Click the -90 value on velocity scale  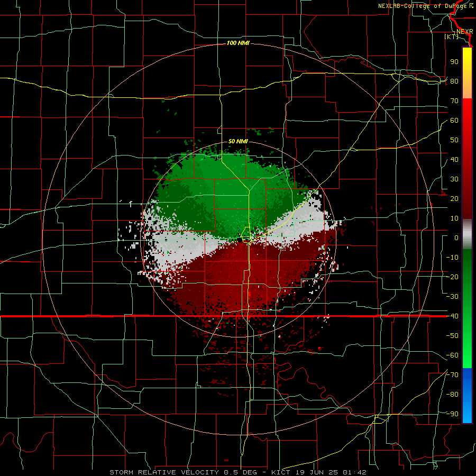pyautogui.click(x=452, y=414)
